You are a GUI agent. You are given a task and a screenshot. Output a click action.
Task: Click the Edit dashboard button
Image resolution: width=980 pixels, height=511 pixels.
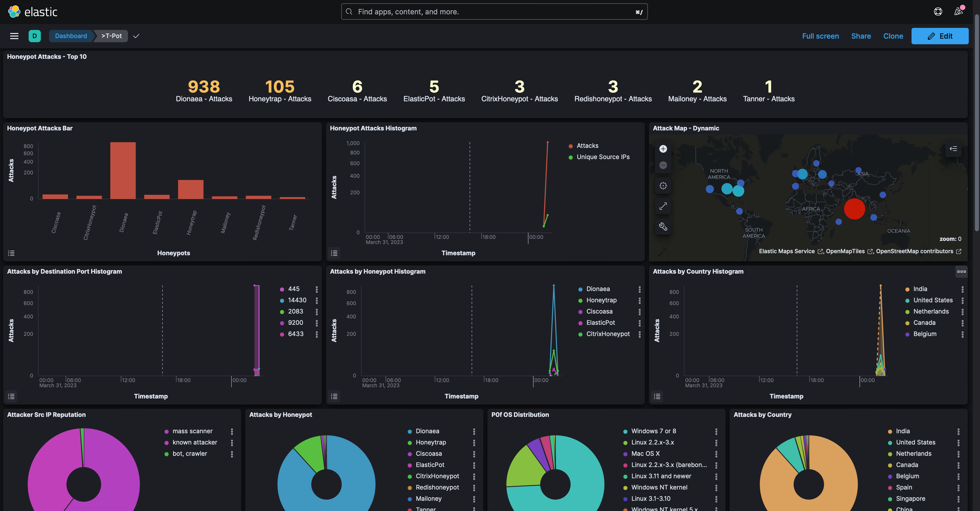(940, 36)
